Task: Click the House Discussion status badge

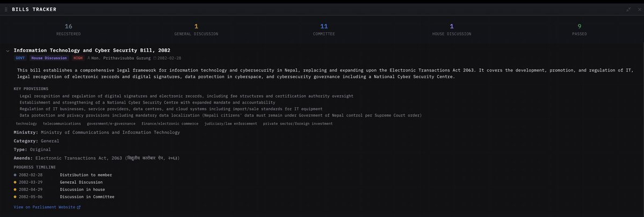Action: (49, 58)
